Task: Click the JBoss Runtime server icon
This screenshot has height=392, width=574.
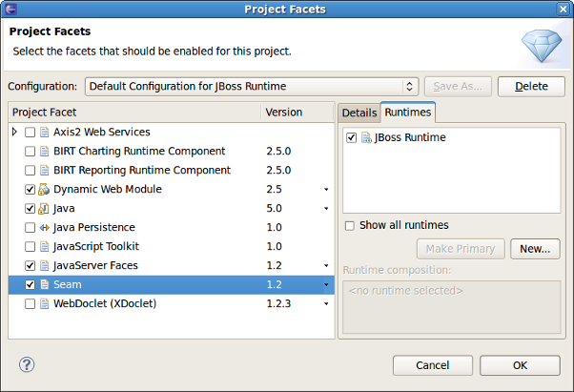Action: click(367, 138)
